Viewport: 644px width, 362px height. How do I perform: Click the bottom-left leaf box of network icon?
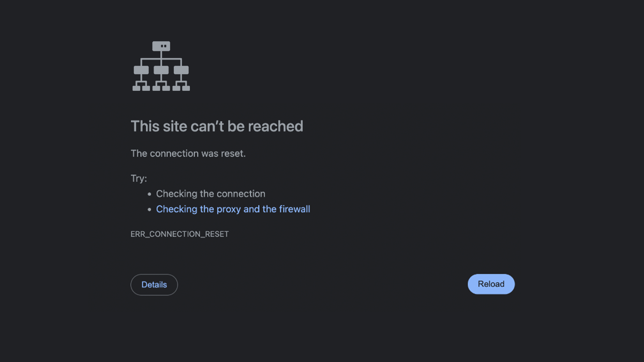coord(136,88)
